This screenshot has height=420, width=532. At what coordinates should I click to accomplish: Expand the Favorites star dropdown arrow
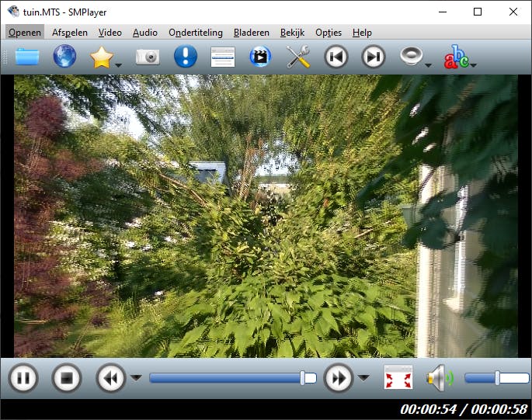click(x=118, y=65)
